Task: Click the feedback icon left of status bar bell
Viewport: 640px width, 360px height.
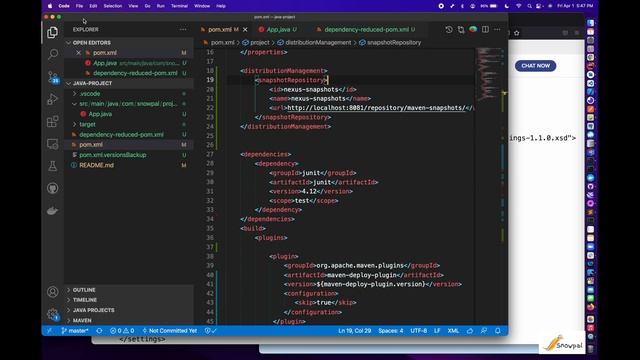Action: (x=484, y=331)
